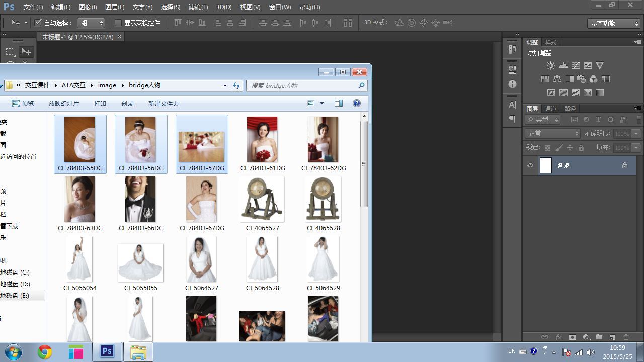Open the 滤镜(T) filter menu

[198, 7]
